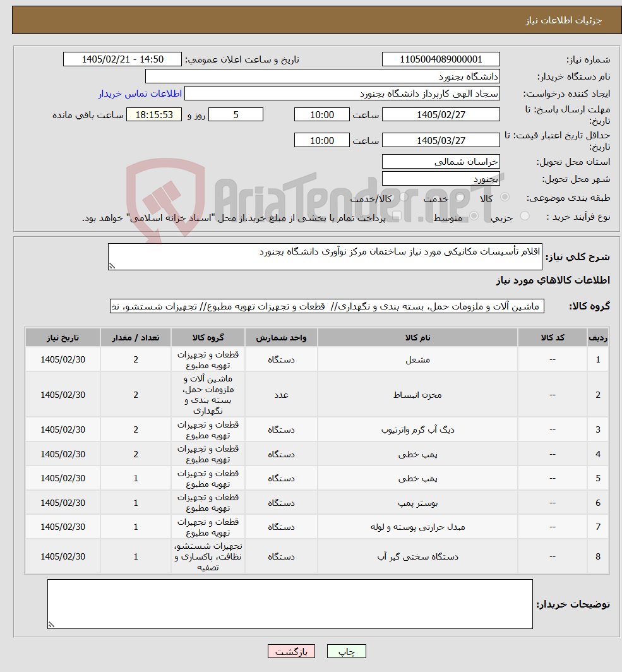This screenshot has height=672, width=622.
Task: Click the چاپ (print) button
Action: click(x=346, y=651)
